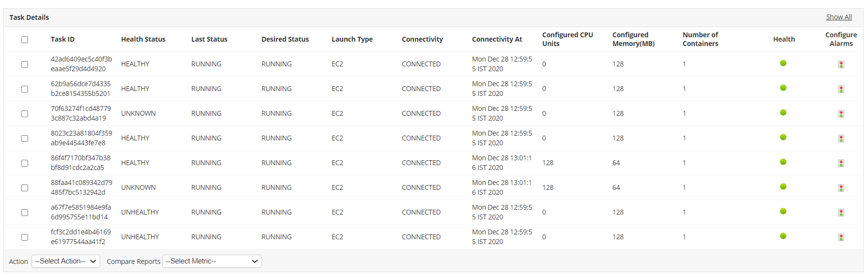The image size is (868, 277).
Task: Click configure alarms icon for task 86f4f7170bf347b38
Action: point(841,163)
